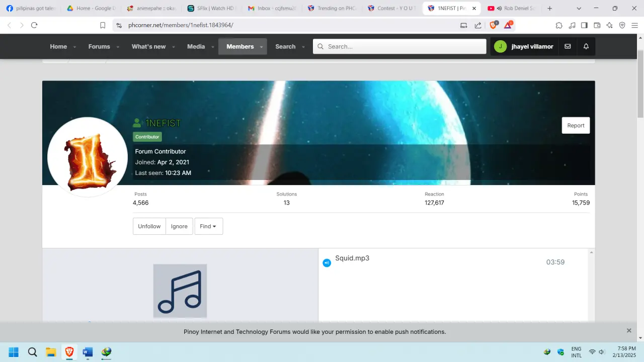Click the music note album art
Viewport: 644px width, 362px height.
180,291
